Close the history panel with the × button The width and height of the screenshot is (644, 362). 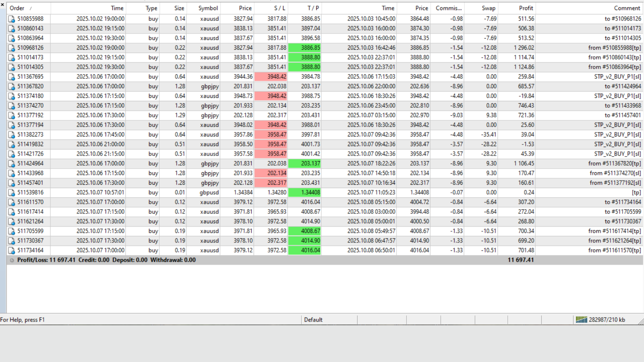(2, 5)
